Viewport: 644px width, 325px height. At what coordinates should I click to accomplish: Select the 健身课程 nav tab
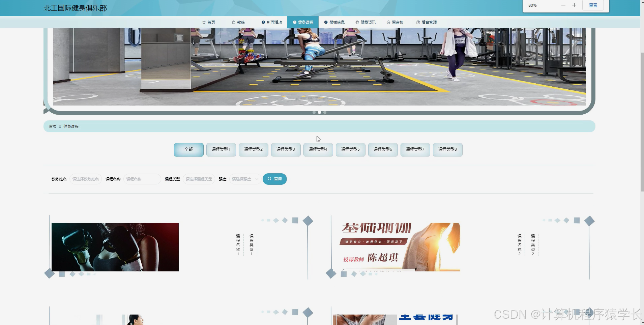coord(303,22)
